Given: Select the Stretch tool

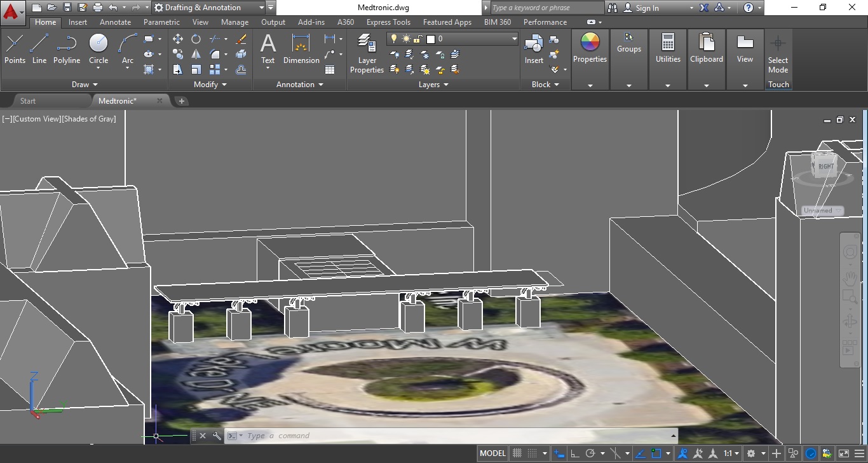Looking at the screenshot, I should click(178, 69).
